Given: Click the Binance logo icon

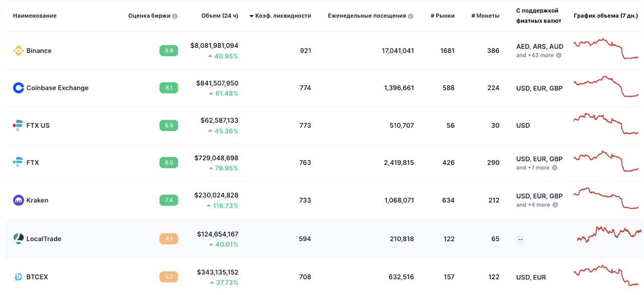Looking at the screenshot, I should coord(18,51).
